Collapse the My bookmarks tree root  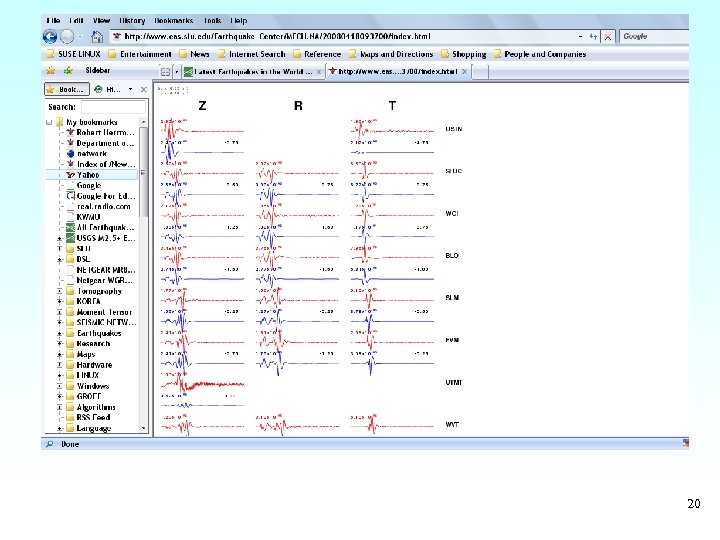pos(49,122)
